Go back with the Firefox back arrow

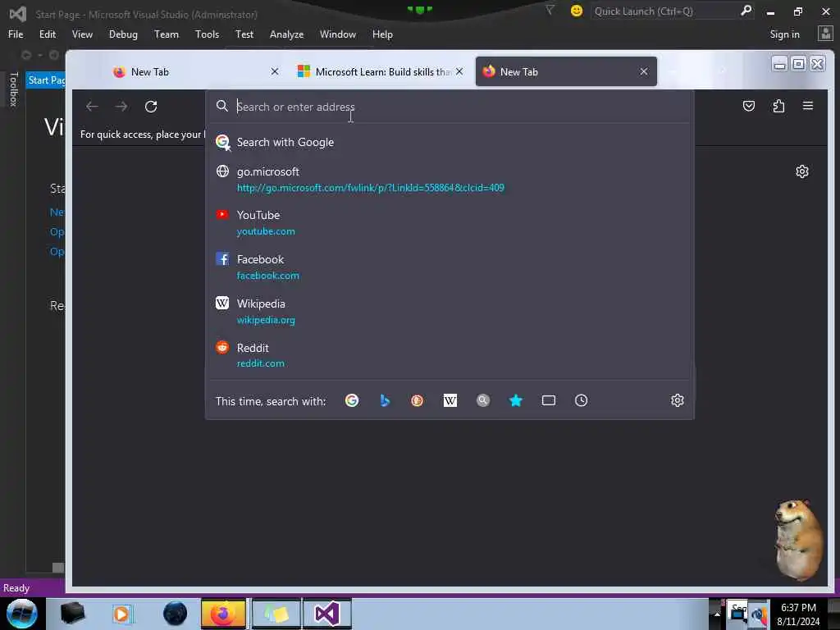[92, 107]
